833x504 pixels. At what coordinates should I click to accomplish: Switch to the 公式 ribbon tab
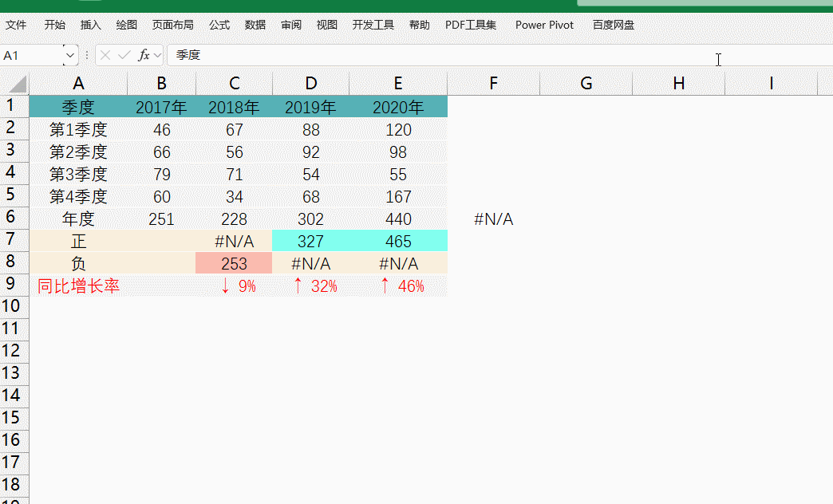219,25
